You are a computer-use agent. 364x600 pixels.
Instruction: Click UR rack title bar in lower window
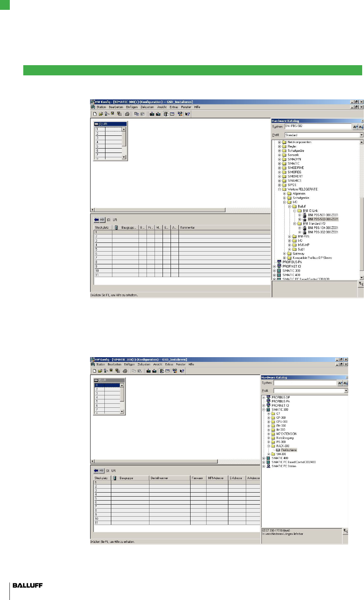(109, 380)
